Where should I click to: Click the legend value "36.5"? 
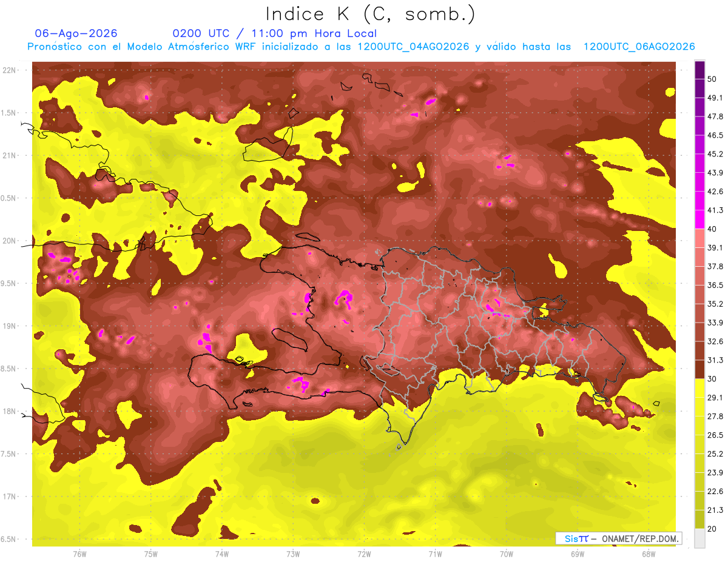pyautogui.click(x=715, y=285)
